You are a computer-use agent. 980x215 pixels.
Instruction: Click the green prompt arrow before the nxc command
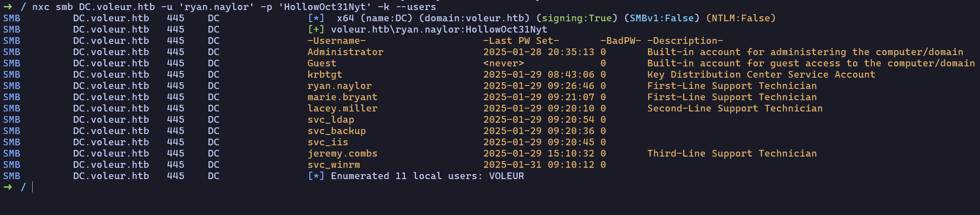(8, 7)
